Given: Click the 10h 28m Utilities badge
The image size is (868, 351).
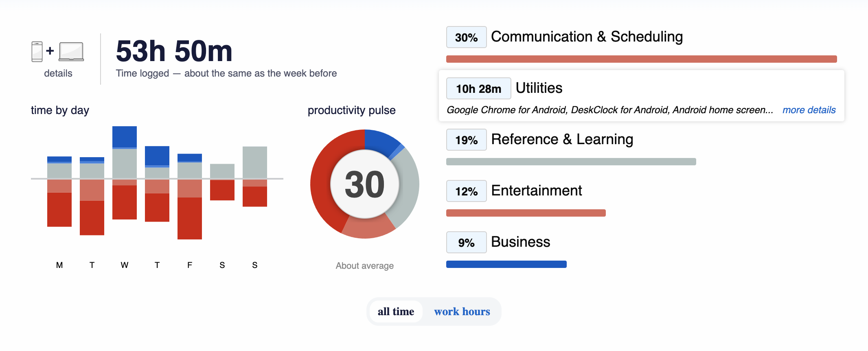Looking at the screenshot, I should [479, 88].
